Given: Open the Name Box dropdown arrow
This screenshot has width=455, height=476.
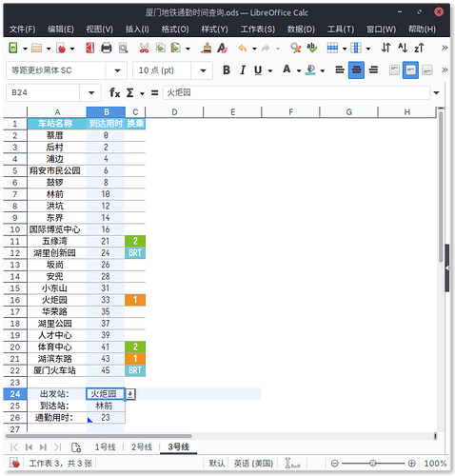Looking at the screenshot, I should pos(91,92).
